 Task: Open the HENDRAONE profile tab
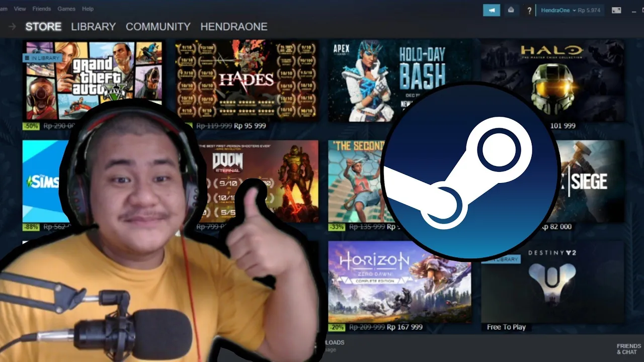234,27
